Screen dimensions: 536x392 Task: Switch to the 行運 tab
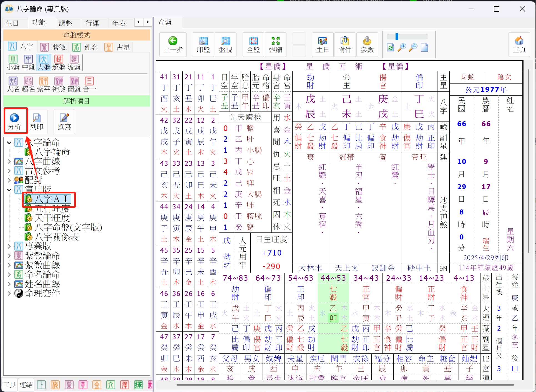pyautogui.click(x=92, y=23)
